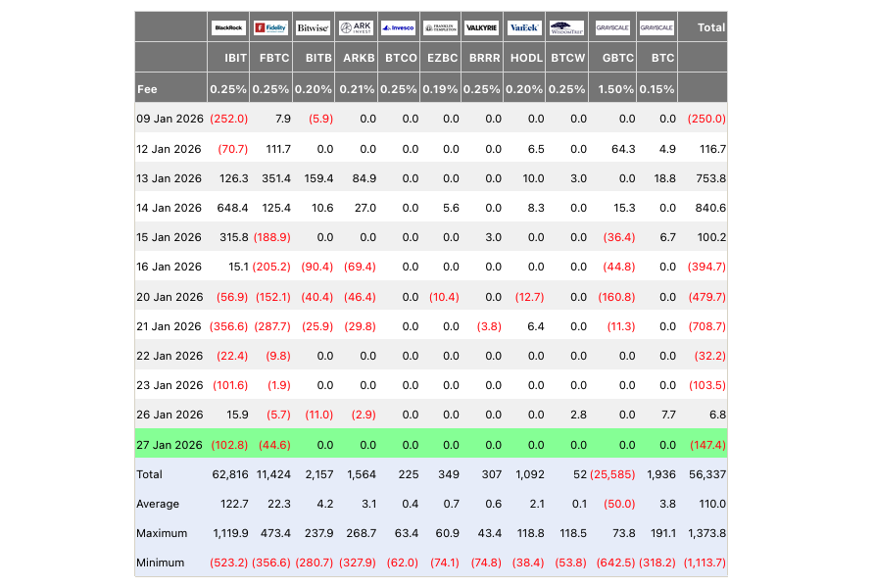
Task: Click the Franklin Templeton logo above EZBC
Action: click(x=441, y=27)
